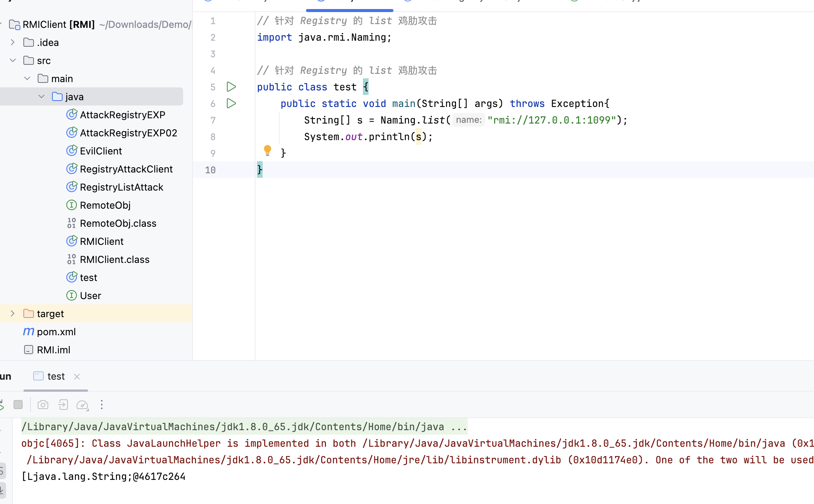The width and height of the screenshot is (814, 504).
Task: Click the camera thread dump icon
Action: click(43, 405)
